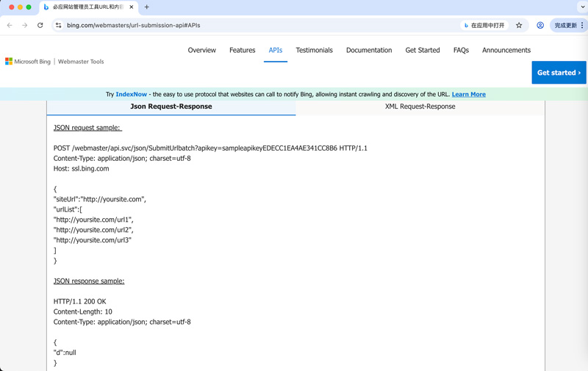
Task: Open the Chrome update menu button
Action: [569, 25]
